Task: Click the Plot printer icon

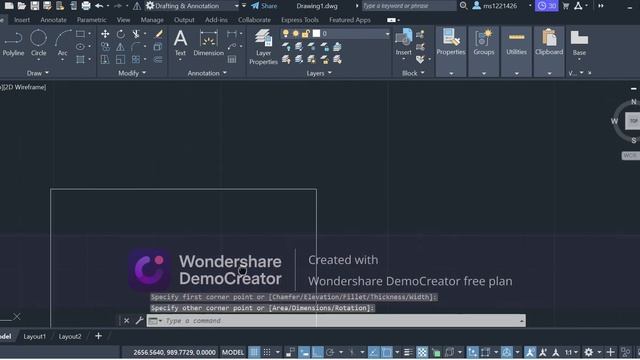Action: point(86,6)
